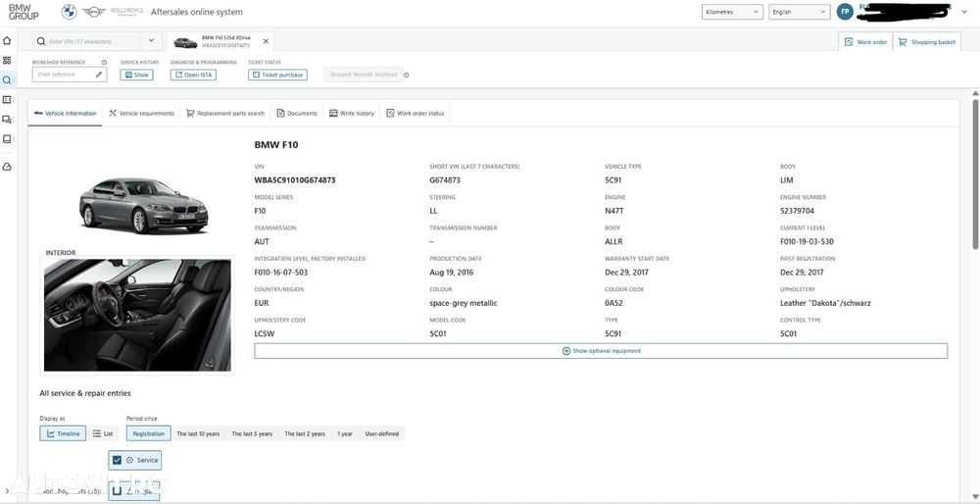Click the BMW Group logo
The width and height of the screenshot is (980, 504).
[x=24, y=11]
